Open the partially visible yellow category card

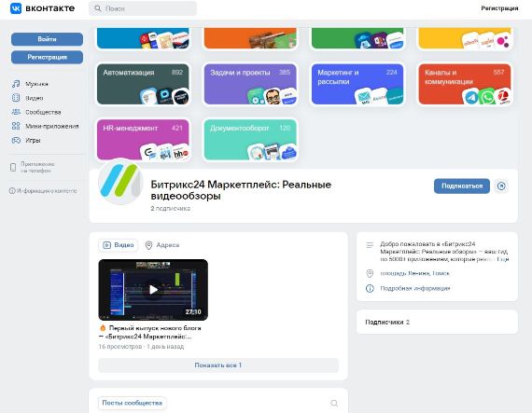coord(465,38)
